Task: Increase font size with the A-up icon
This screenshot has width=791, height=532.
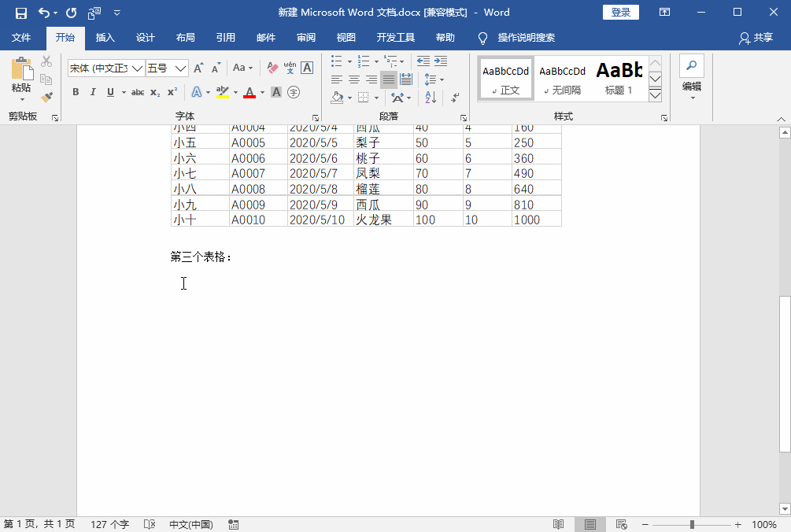Action: [x=199, y=68]
